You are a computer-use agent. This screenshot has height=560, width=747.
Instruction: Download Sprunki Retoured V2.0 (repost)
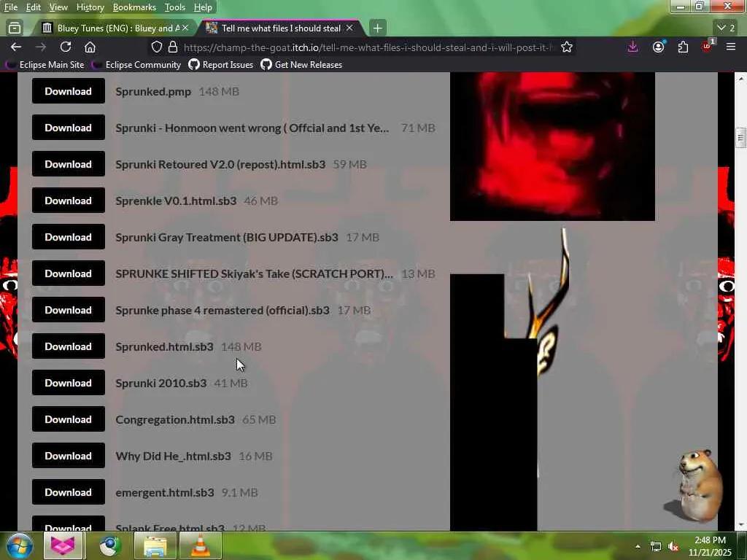68,164
